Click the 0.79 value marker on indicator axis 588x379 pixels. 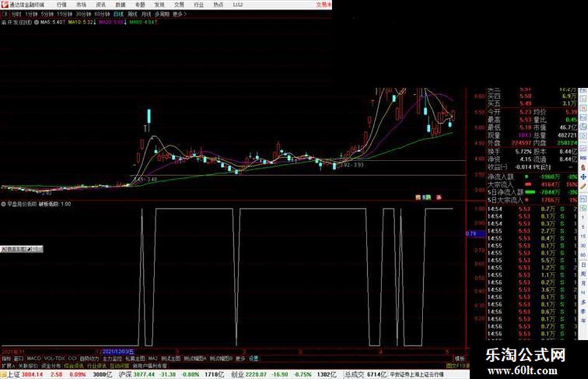click(x=475, y=234)
